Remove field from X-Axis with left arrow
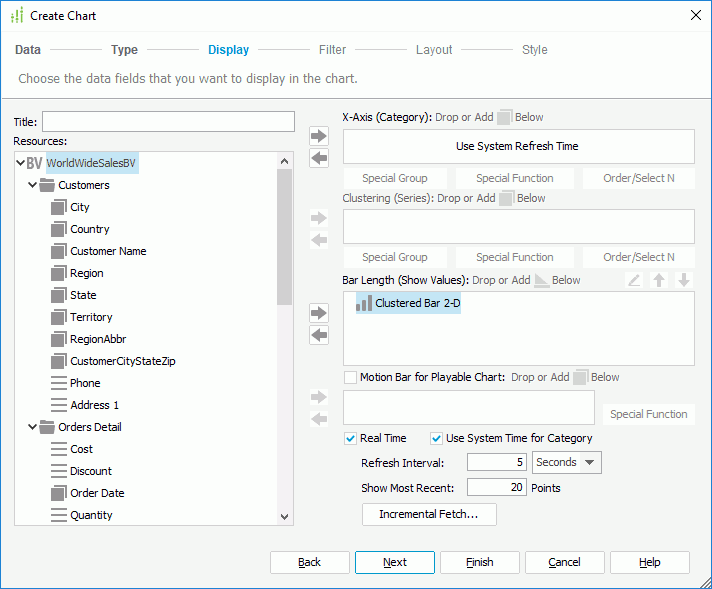The height and width of the screenshot is (589, 712). coord(319,158)
